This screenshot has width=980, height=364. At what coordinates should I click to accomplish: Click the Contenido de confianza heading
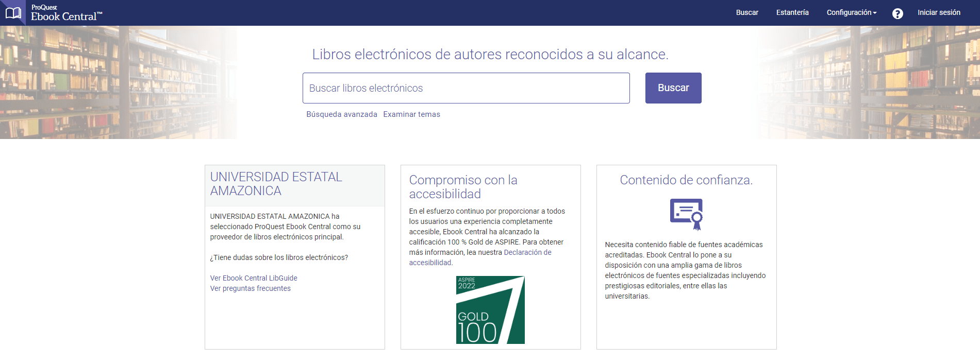(686, 180)
